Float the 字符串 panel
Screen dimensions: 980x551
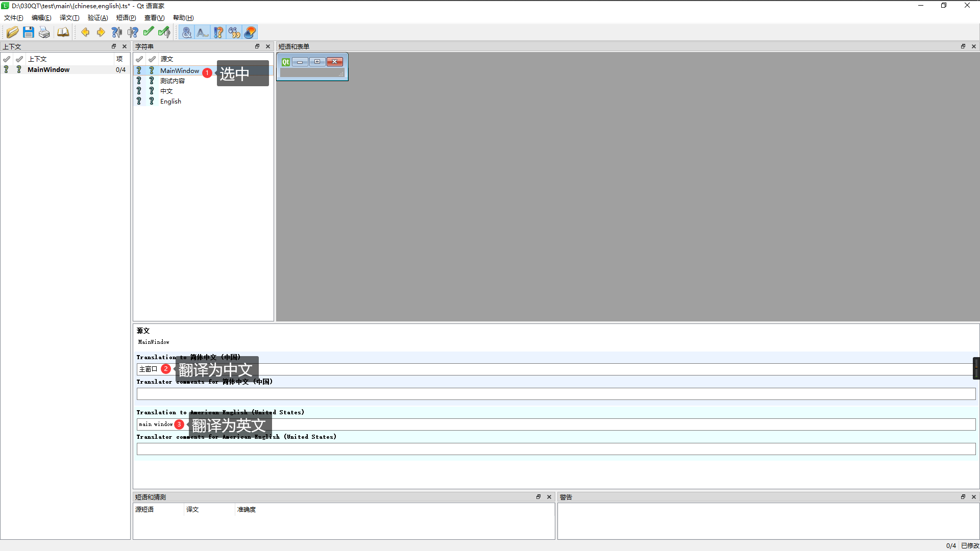pyautogui.click(x=257, y=46)
